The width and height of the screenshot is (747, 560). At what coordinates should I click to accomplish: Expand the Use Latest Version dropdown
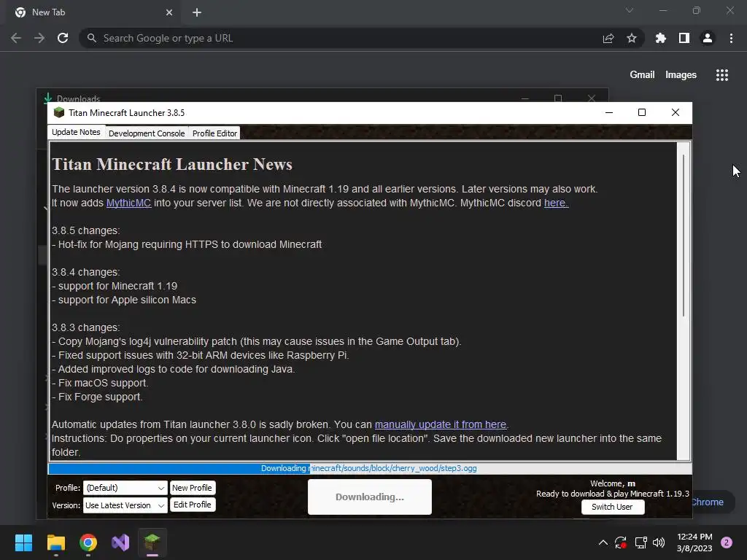tap(125, 505)
